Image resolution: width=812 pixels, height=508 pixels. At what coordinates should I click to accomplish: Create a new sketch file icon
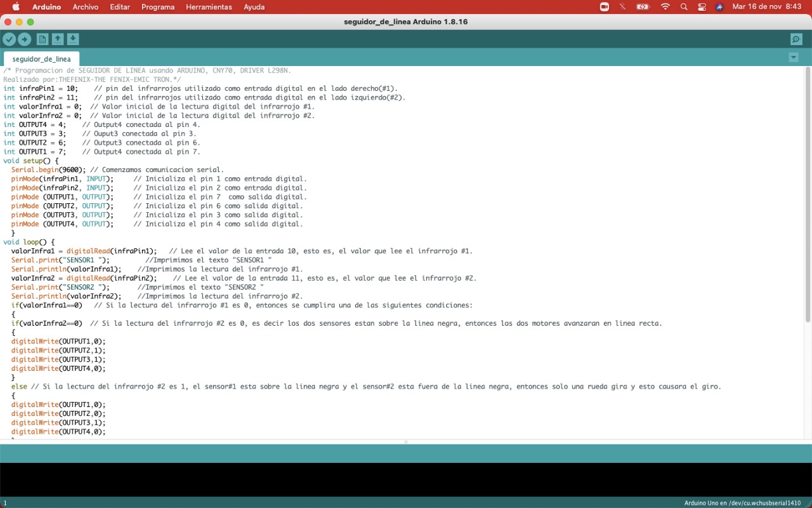point(42,39)
